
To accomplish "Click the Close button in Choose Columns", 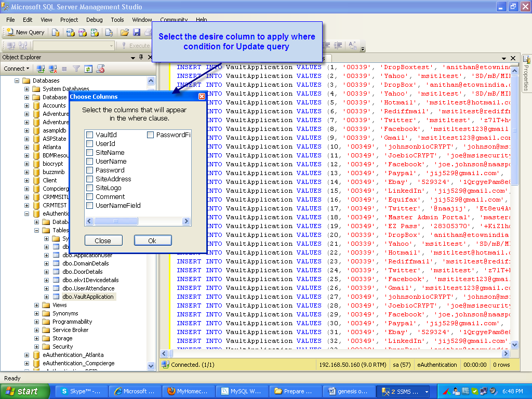I will tap(103, 241).
